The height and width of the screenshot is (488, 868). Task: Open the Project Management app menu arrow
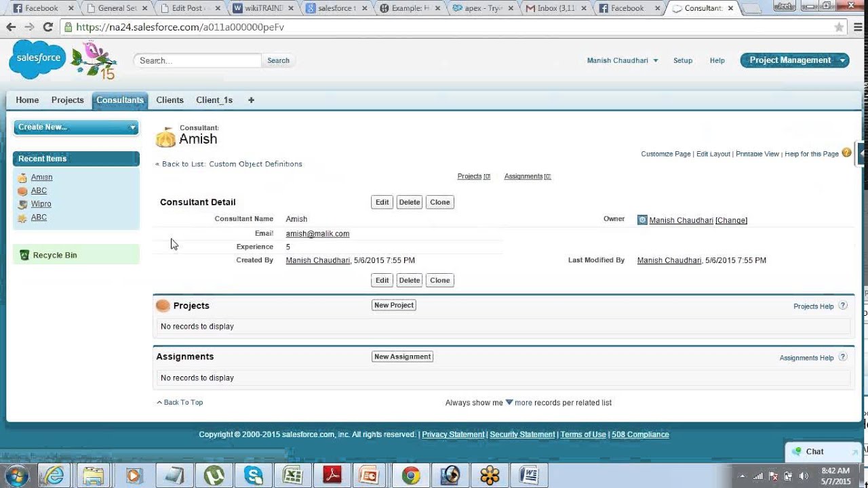pyautogui.click(x=842, y=60)
